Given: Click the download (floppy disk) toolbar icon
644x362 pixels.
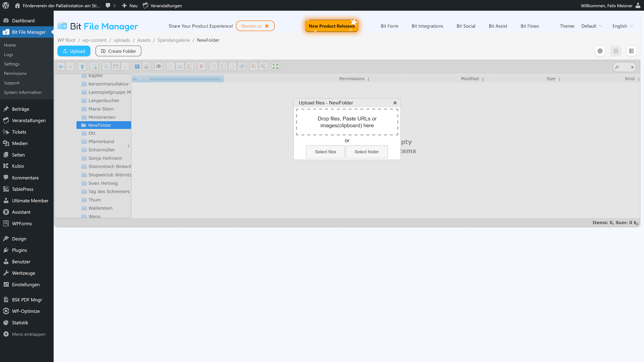Looking at the screenshot, I should (116, 66).
